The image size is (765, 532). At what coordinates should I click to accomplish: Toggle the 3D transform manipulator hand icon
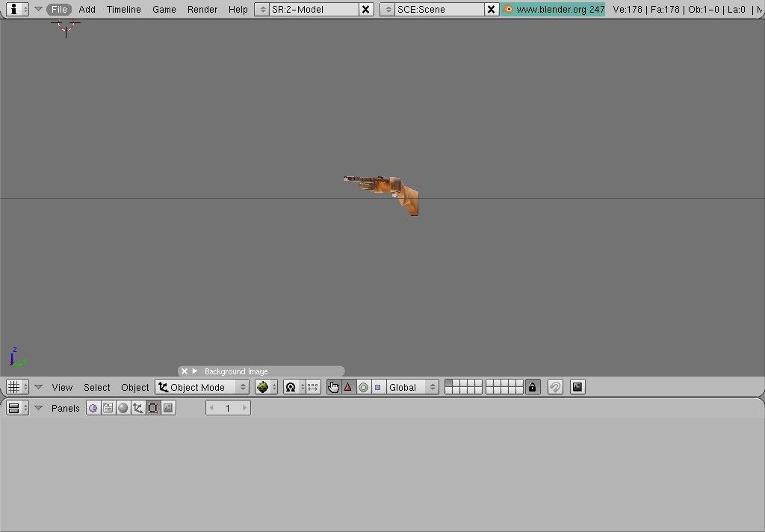333,387
